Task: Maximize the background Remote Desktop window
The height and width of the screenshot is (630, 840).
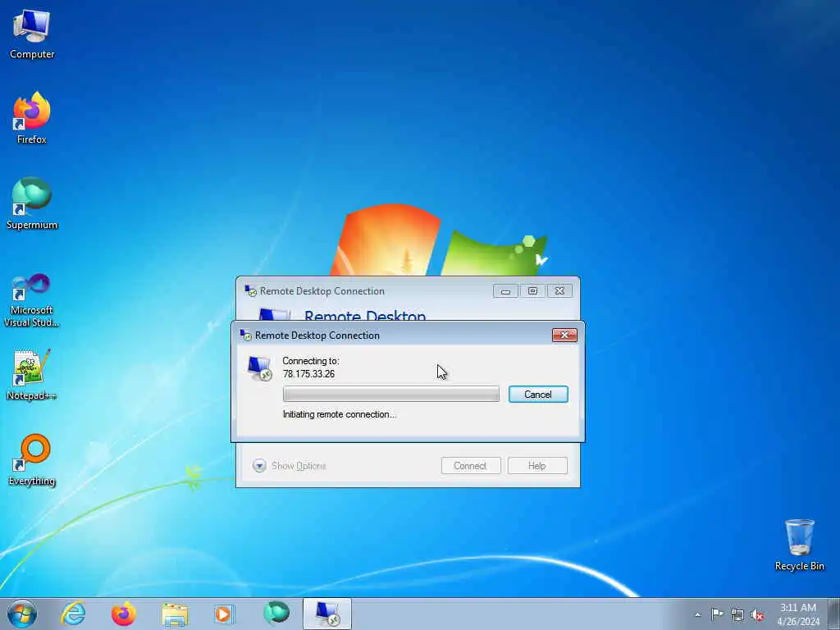Action: tap(532, 291)
